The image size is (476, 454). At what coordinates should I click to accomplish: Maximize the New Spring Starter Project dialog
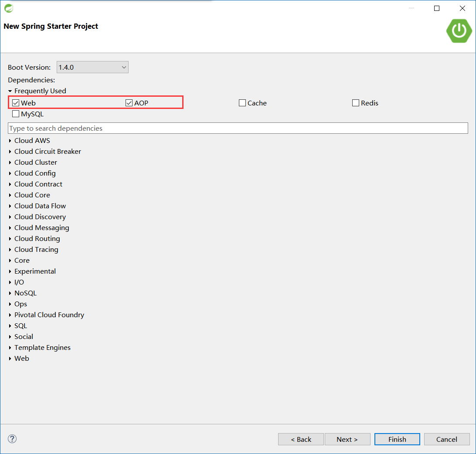tap(436, 8)
